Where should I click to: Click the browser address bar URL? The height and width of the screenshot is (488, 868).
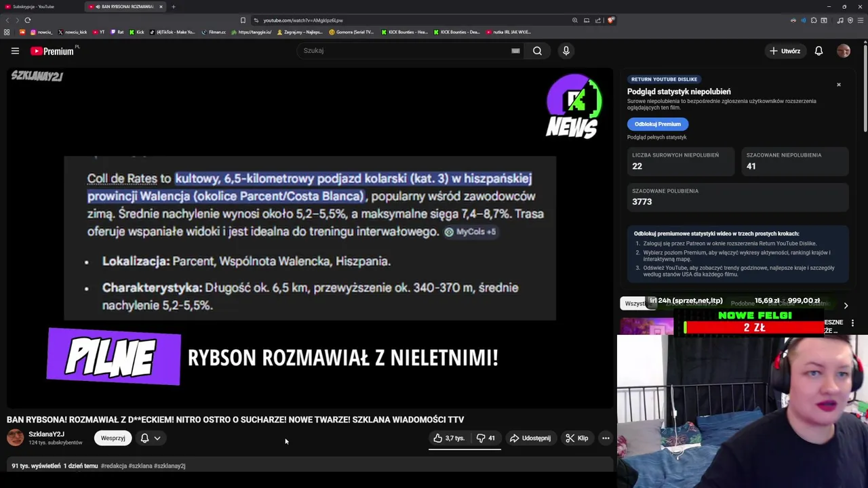tap(303, 20)
